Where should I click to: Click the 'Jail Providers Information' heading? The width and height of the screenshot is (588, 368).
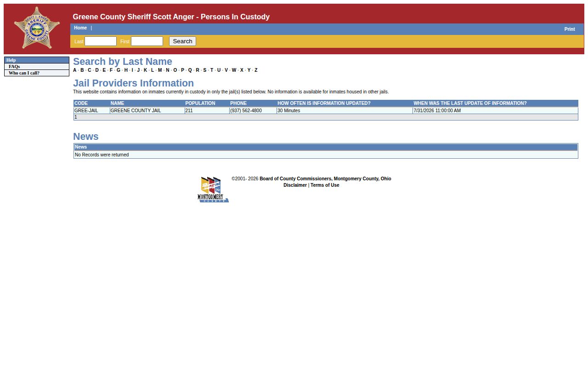[133, 83]
